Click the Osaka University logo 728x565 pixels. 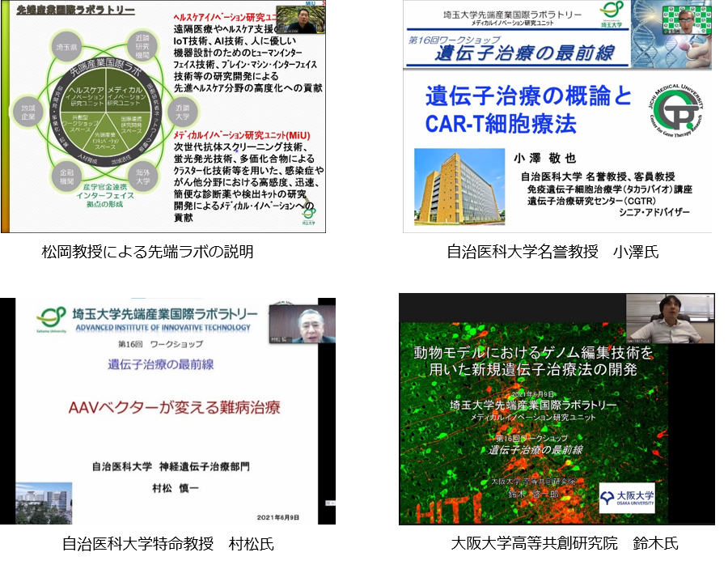627,498
